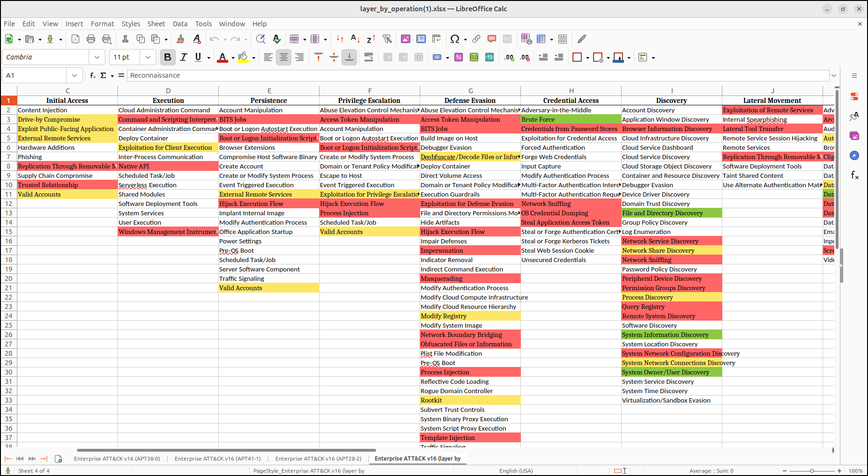
Task: Toggle Align Bottom
Action: click(x=349, y=57)
